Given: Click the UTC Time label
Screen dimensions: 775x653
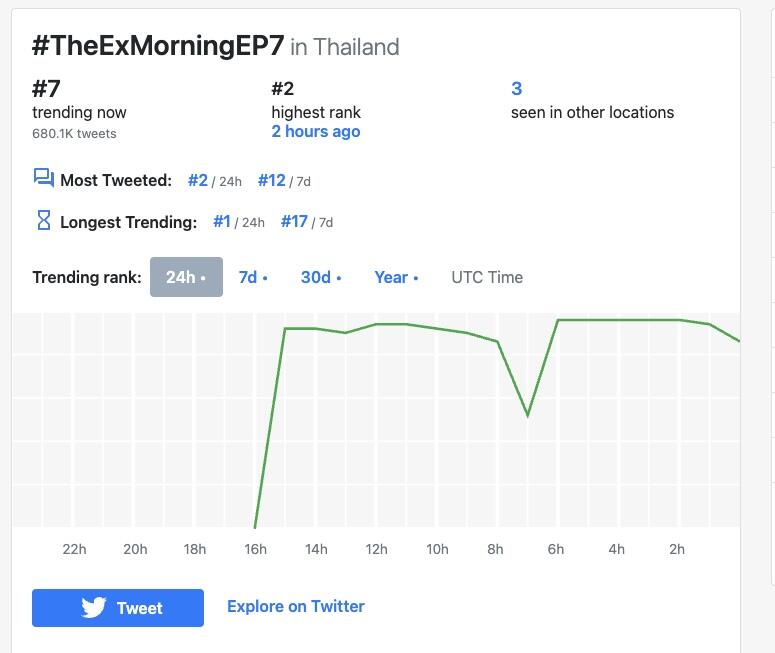Looking at the screenshot, I should pos(487,277).
